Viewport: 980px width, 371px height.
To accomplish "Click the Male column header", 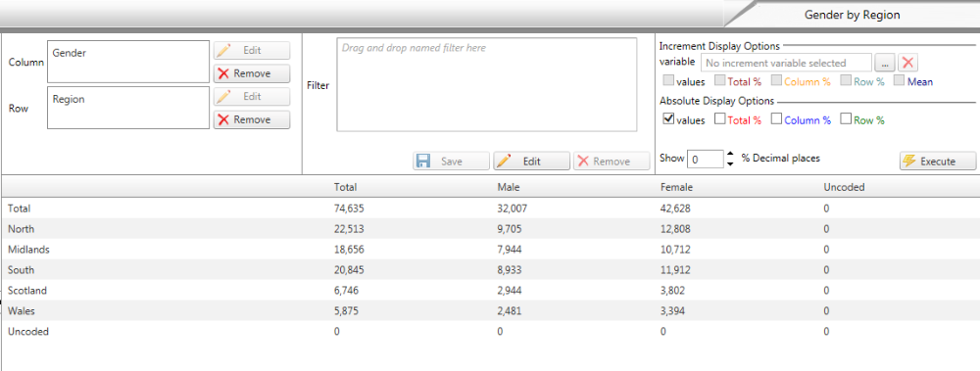I will [x=508, y=187].
